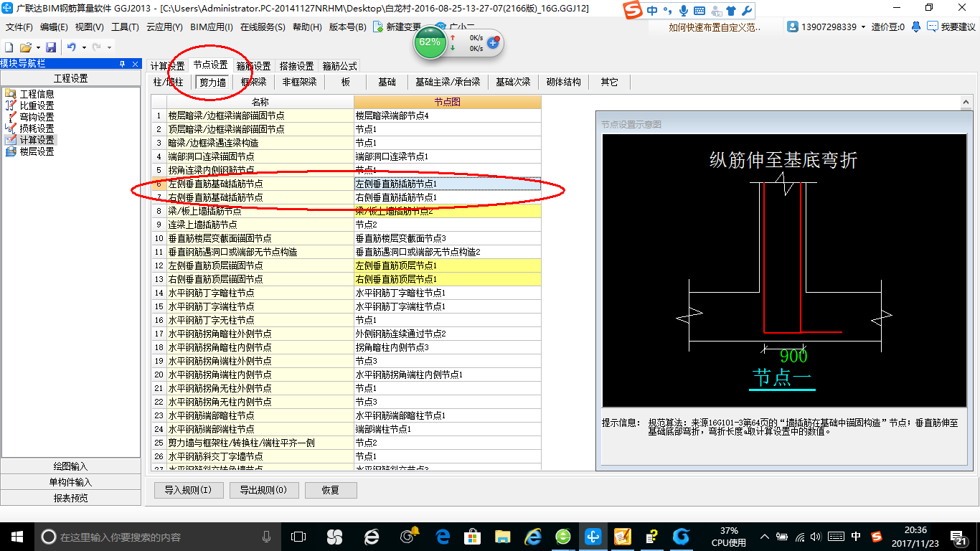Open File Explorer from the taskbar
980x551 pixels.
coord(502,536)
